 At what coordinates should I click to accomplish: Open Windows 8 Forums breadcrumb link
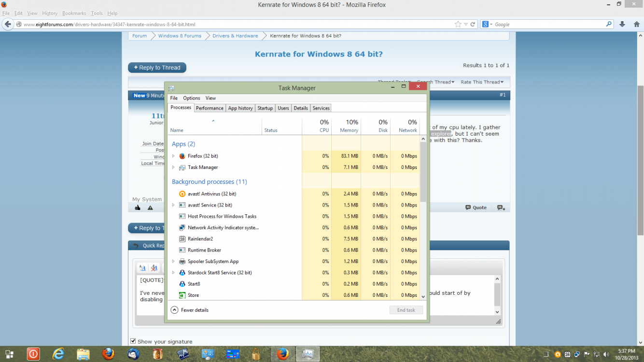(180, 36)
